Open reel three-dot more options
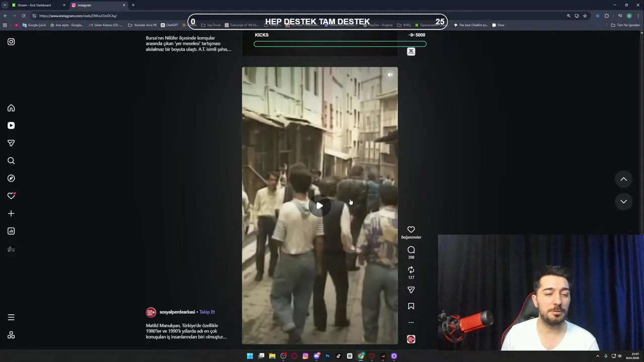The width and height of the screenshot is (644, 362). (411, 323)
